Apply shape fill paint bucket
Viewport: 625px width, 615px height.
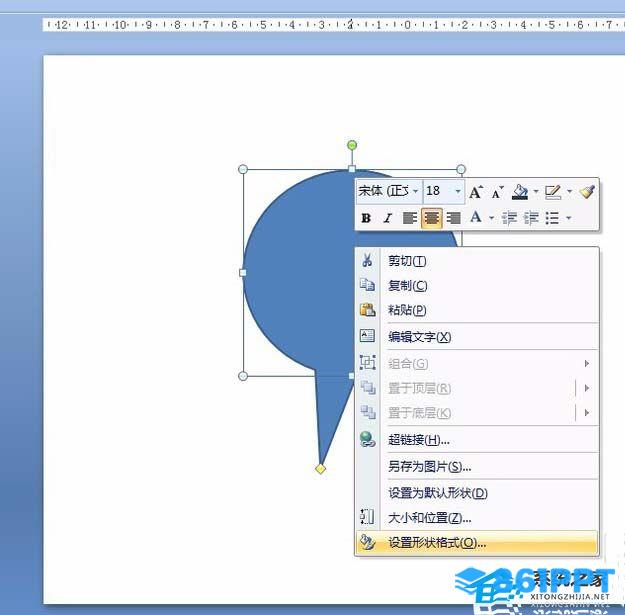click(x=521, y=192)
